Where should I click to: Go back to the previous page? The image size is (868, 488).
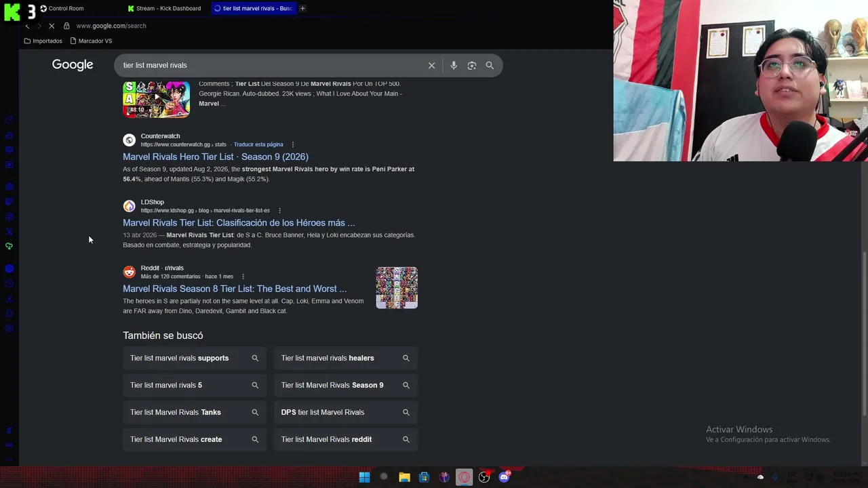[x=27, y=26]
